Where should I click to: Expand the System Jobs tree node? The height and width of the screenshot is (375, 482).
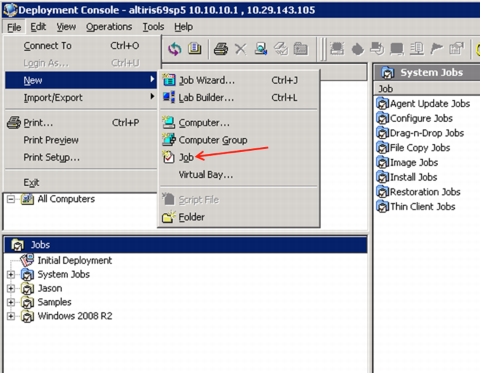tap(11, 274)
